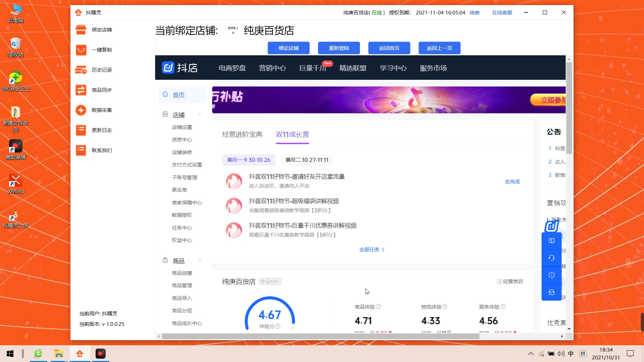This screenshot has height=362, width=644.
Task: Click the 续费 renewal link
Action: (x=474, y=12)
